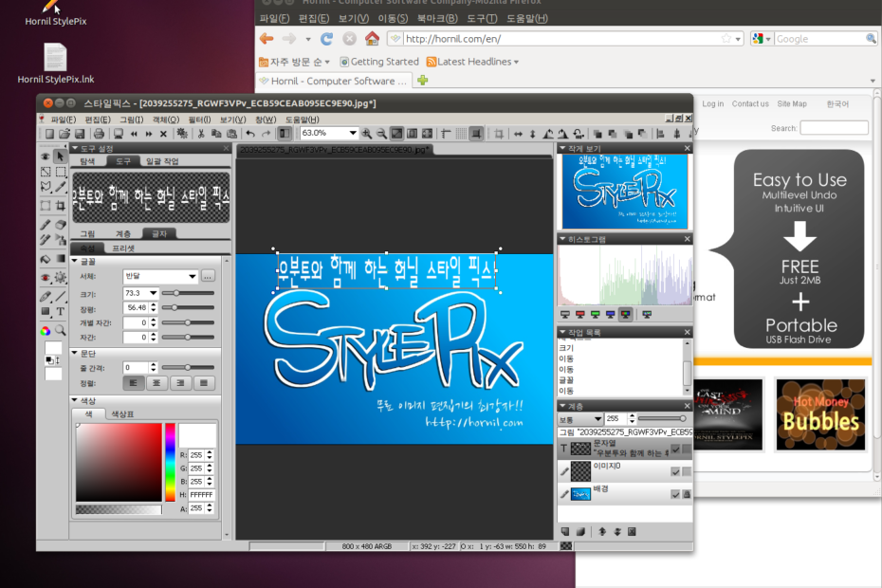Screen dimensions: 882x588
Task: Collapse the 작게 보기 panel expander
Action: tap(562, 148)
